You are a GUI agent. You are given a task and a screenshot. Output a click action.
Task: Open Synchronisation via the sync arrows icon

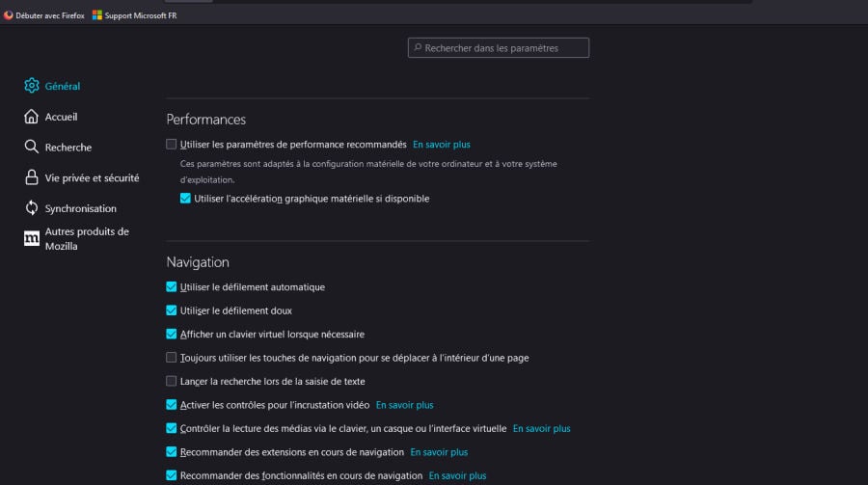tap(32, 208)
